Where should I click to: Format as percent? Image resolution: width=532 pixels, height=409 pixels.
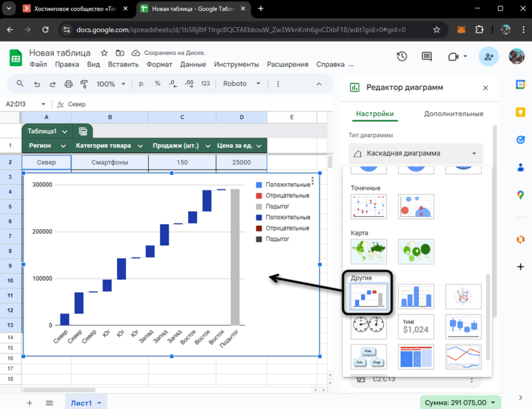(x=157, y=84)
